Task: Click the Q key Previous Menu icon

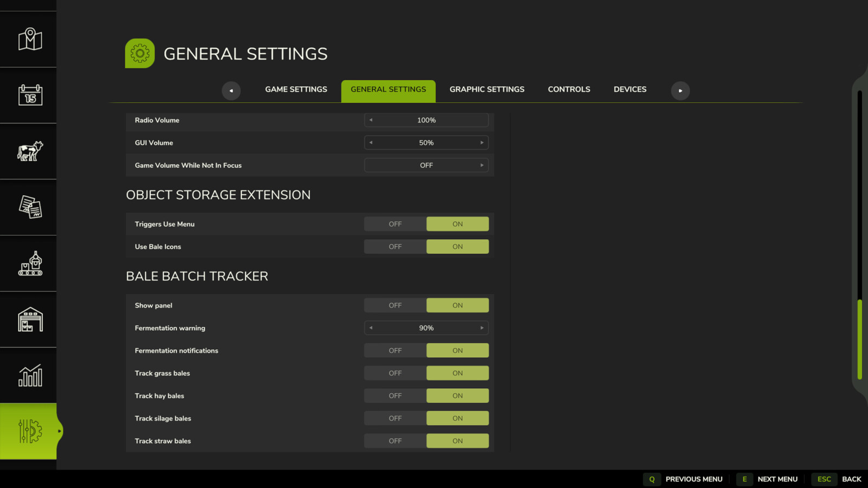Action: [x=652, y=479]
